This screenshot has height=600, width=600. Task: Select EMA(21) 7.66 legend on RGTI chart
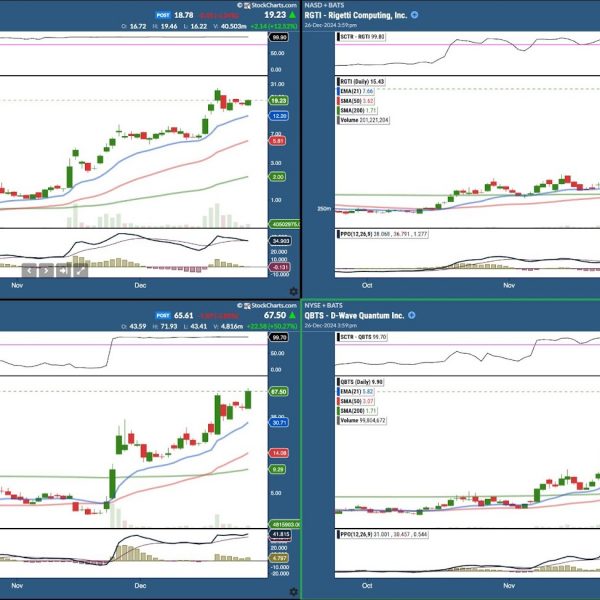tap(355, 91)
